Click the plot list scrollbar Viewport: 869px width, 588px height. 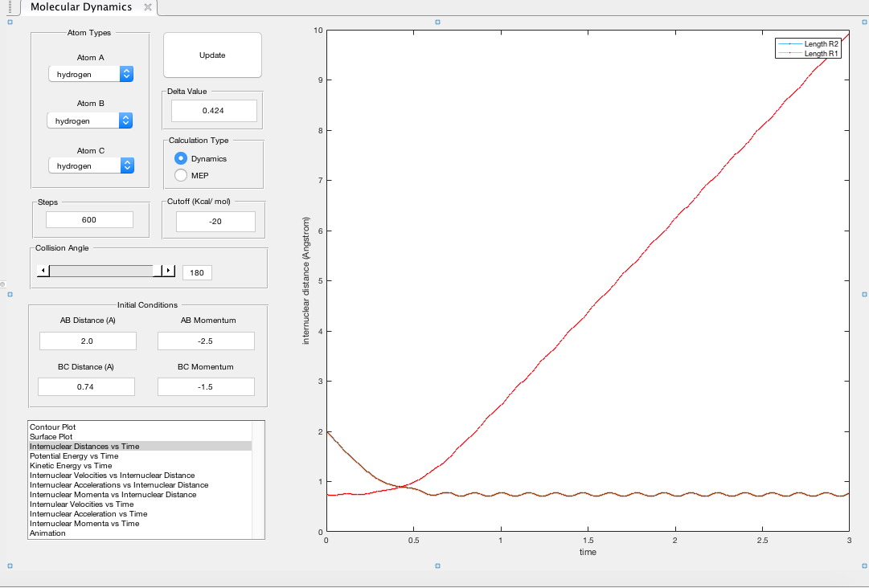point(258,480)
